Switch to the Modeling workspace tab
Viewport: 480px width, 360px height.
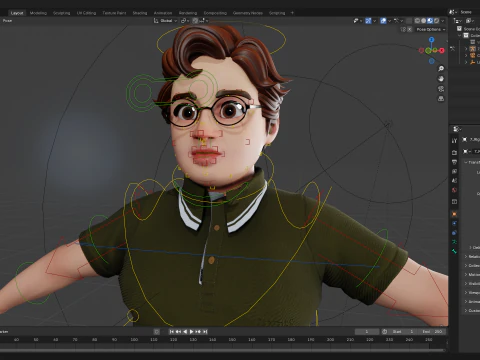[38, 13]
